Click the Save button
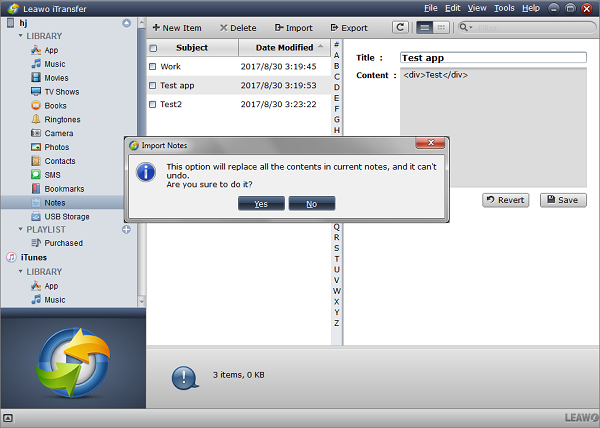 [x=563, y=200]
